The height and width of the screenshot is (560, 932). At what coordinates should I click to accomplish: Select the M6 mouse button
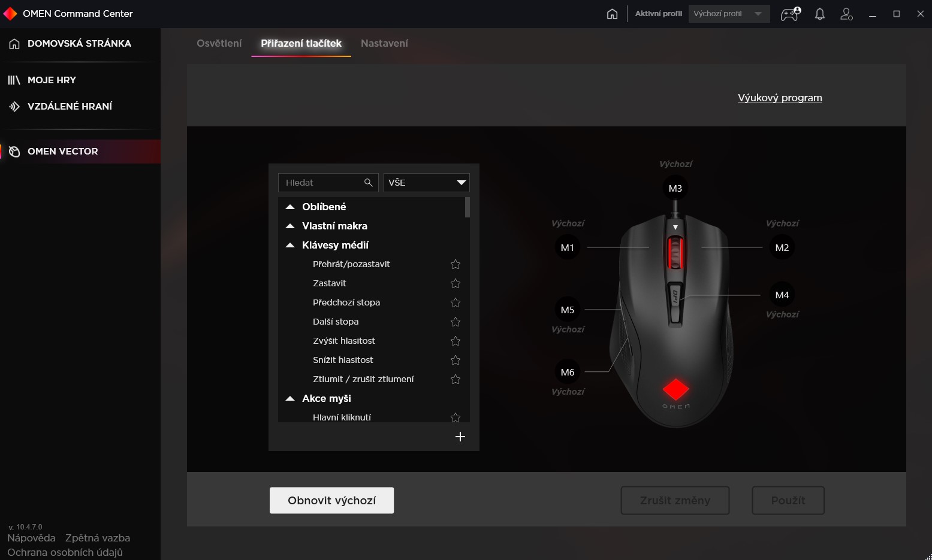click(x=567, y=372)
